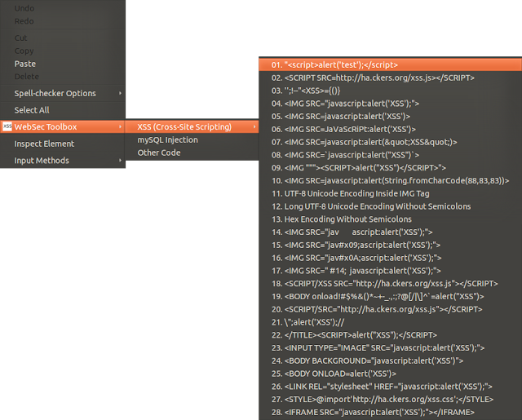This screenshot has height=420, width=522.
Task: Choose Paste from the context menu
Action: pos(63,64)
